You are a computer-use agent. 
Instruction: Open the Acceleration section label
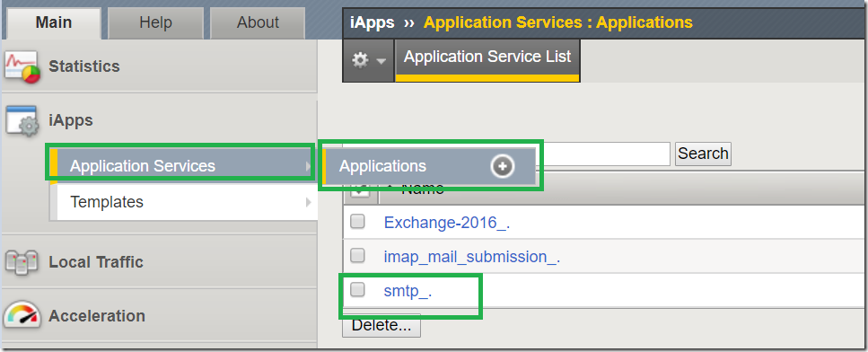click(x=97, y=316)
